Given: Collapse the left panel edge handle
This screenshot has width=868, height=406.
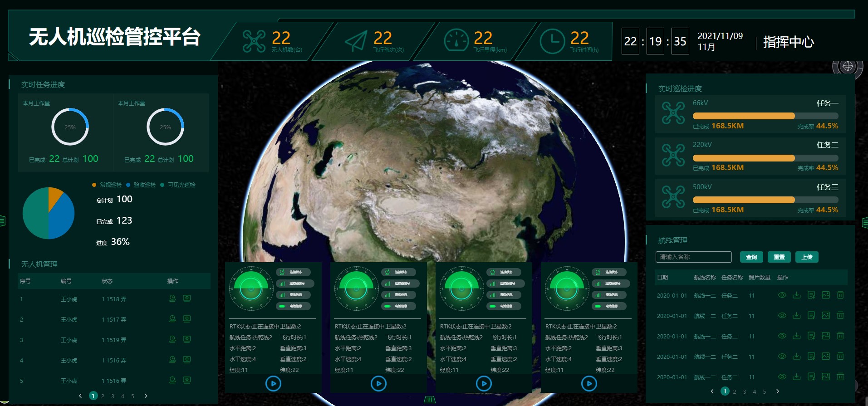Looking at the screenshot, I should click(x=2, y=221).
